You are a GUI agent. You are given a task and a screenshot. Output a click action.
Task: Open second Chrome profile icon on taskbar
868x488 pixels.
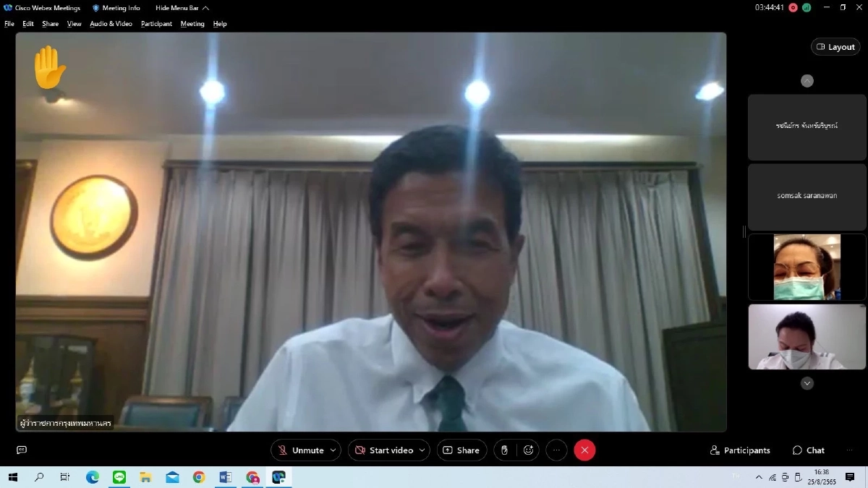coord(252,477)
